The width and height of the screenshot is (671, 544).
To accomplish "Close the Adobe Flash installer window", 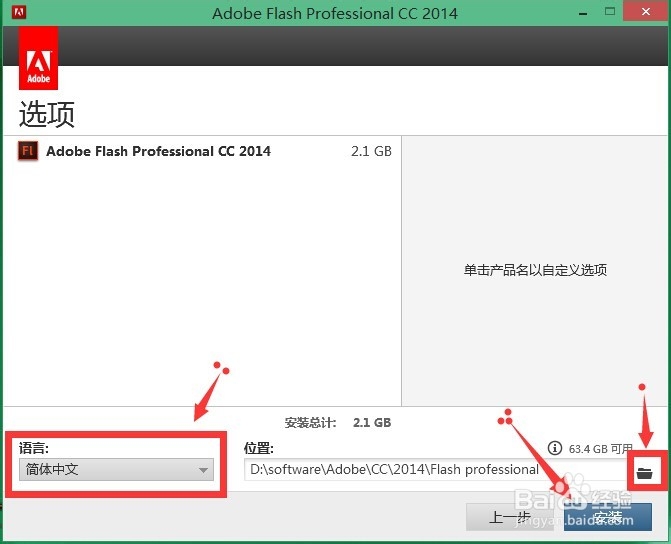I will pos(646,12).
